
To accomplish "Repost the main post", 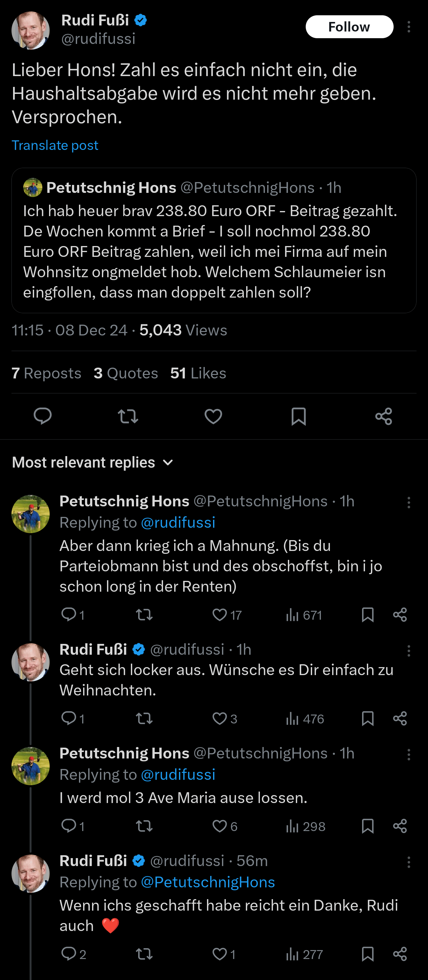I will coord(128,416).
